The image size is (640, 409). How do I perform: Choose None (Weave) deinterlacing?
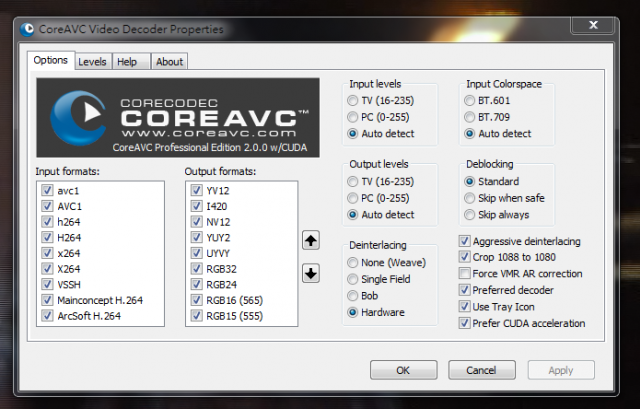[x=353, y=262]
